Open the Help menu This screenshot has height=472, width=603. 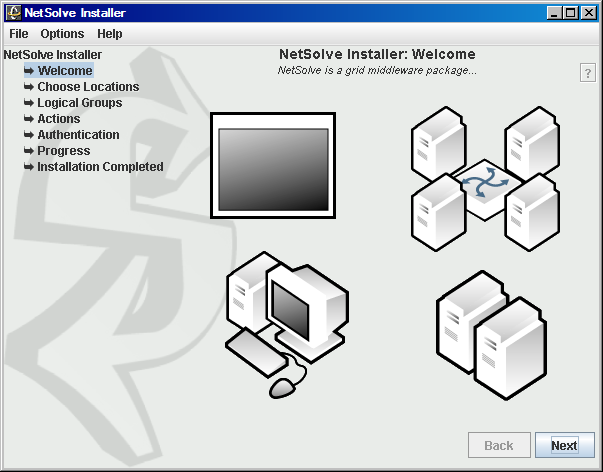[x=110, y=34]
